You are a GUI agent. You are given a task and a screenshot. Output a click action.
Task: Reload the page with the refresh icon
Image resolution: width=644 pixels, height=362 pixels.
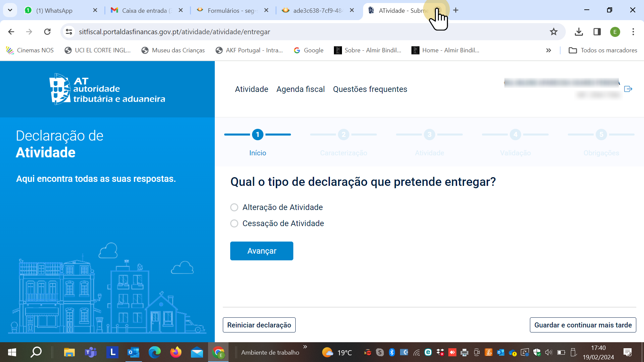(47, 32)
